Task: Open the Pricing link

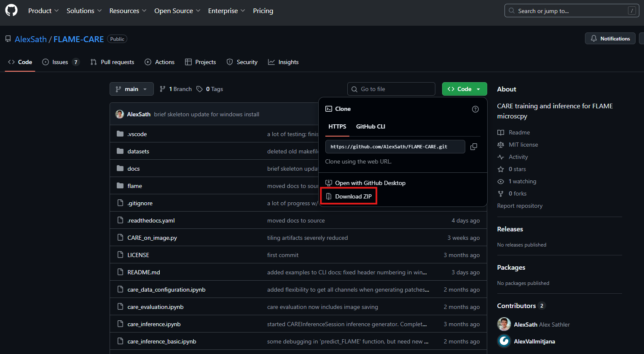Action: (x=263, y=11)
